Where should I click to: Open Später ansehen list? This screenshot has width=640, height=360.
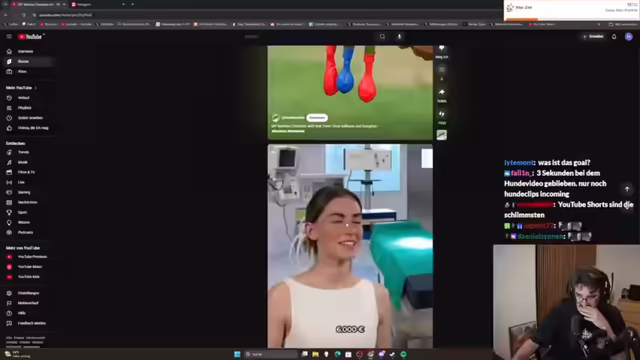click(x=27, y=118)
